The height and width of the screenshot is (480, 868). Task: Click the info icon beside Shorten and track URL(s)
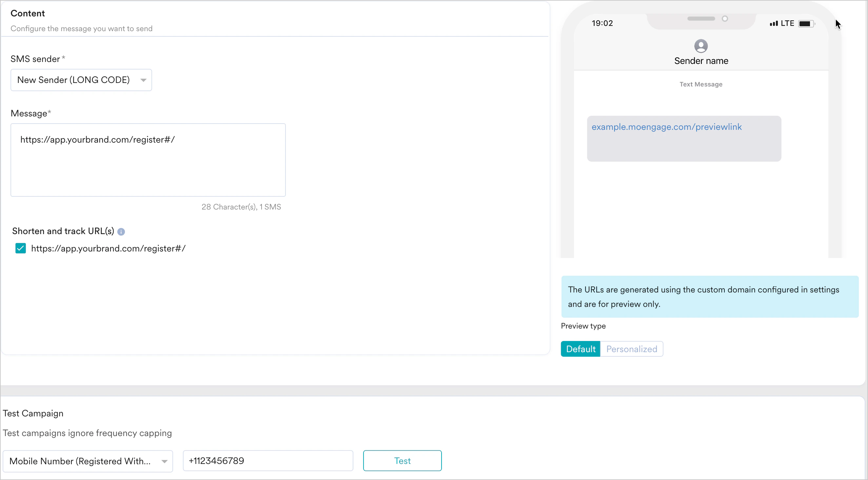pos(121,231)
